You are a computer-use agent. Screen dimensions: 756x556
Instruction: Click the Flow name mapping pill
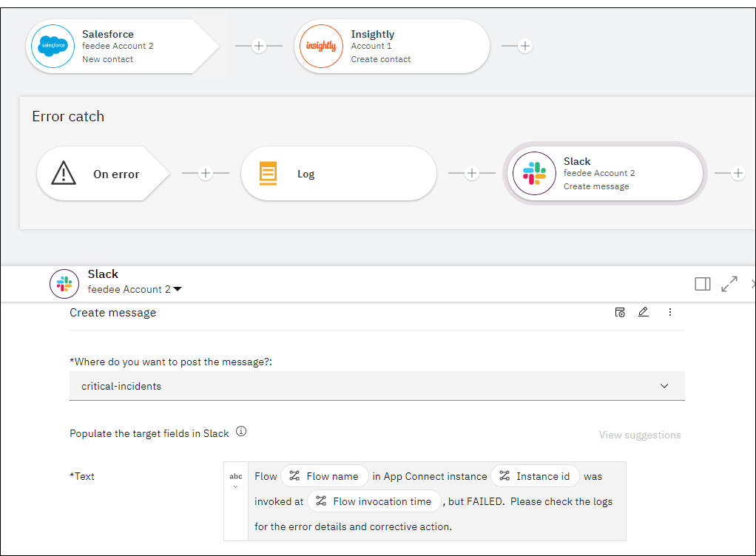[x=325, y=476]
